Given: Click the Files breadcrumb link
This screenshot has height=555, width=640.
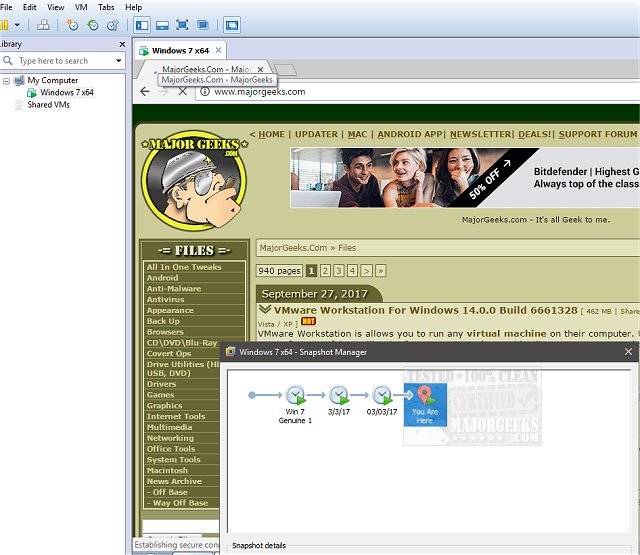Looking at the screenshot, I should coord(347,248).
